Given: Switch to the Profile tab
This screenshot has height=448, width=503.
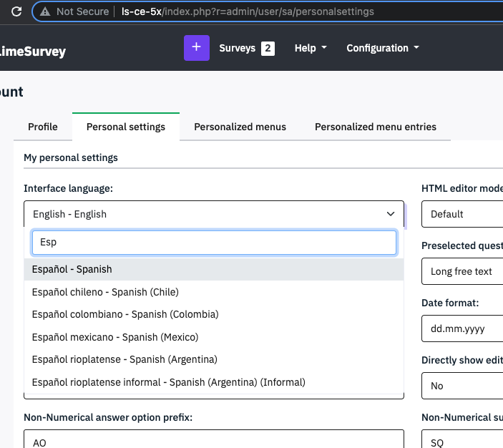Looking at the screenshot, I should (43, 127).
